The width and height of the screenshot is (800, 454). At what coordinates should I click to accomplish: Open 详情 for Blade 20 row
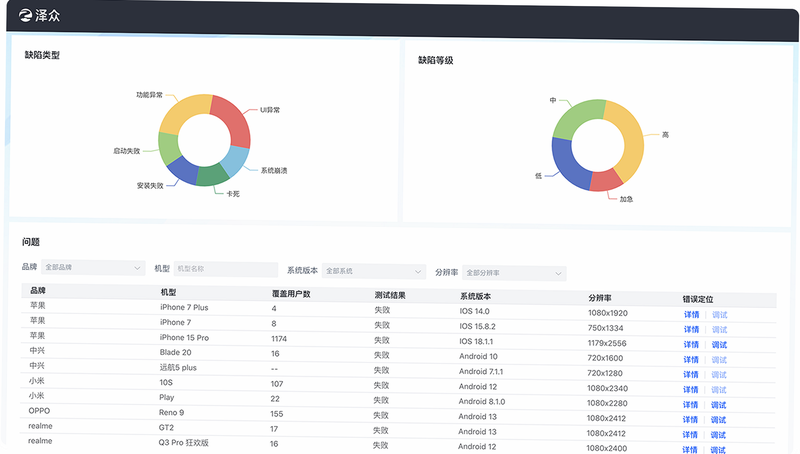pyautogui.click(x=691, y=360)
